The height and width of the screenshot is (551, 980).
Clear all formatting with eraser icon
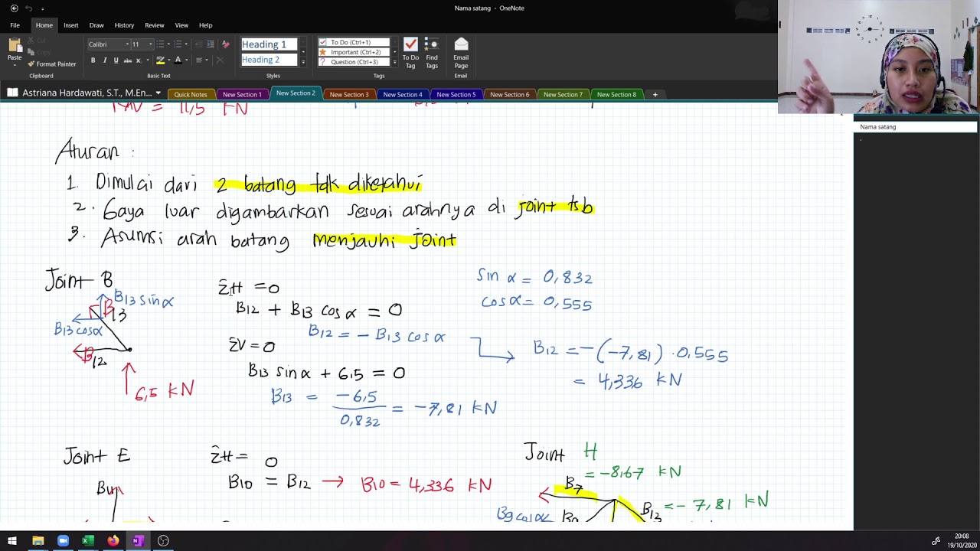[x=225, y=44]
